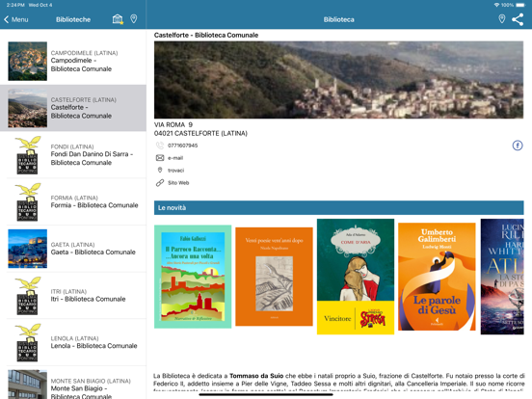This screenshot has width=532, height=399.
Task: Tap the Itri library system logo
Action: click(28, 296)
